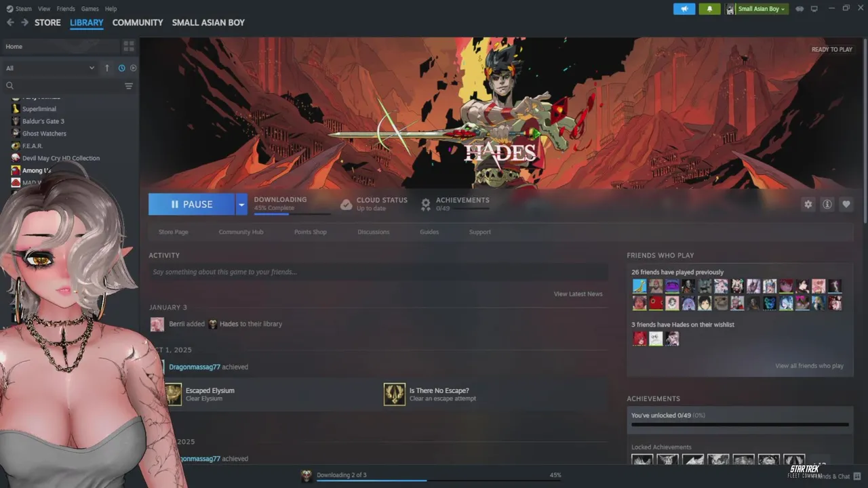868x488 pixels.
Task: Click the Among Us game icon
Action: pos(16,171)
